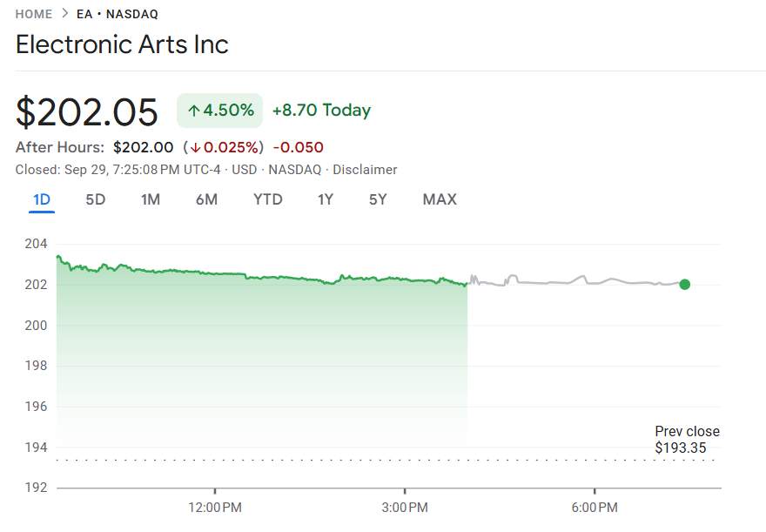This screenshot has height=532, width=766.
Task: Open the EA • NASDAQ breadcrumb
Action: [x=118, y=14]
